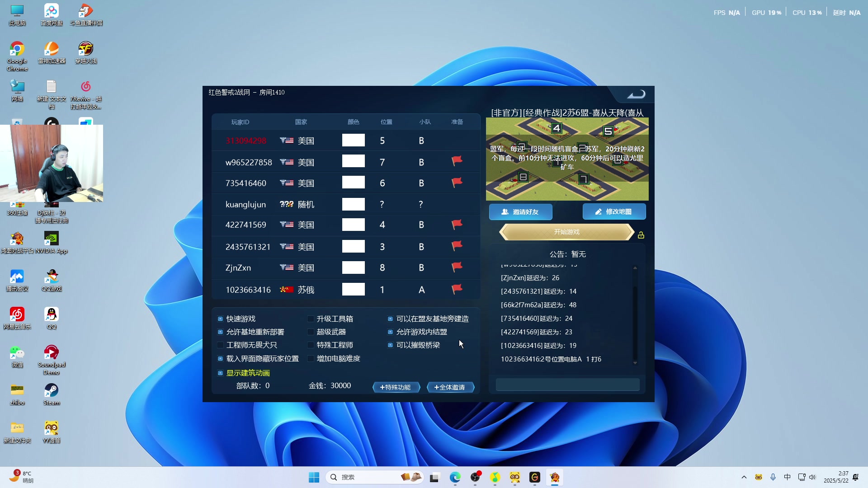Toggle 可以在盟友基地旁建造 checkbox
This screenshot has height=488, width=868.
pos(390,319)
